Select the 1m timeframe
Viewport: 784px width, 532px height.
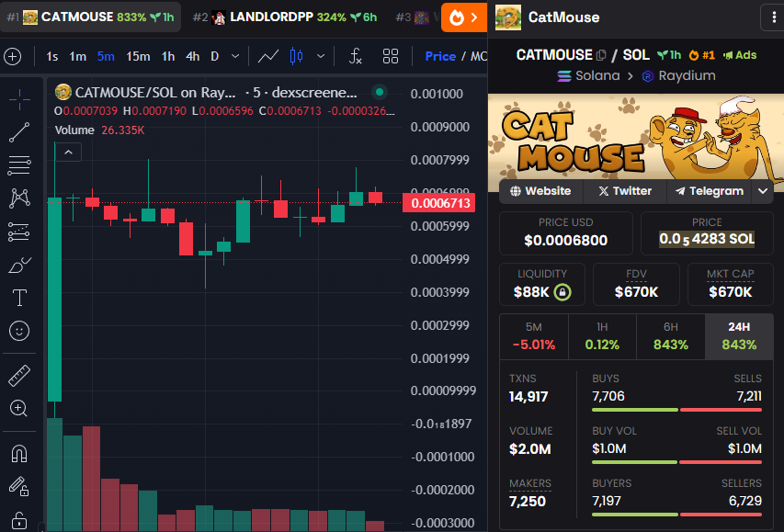77,56
